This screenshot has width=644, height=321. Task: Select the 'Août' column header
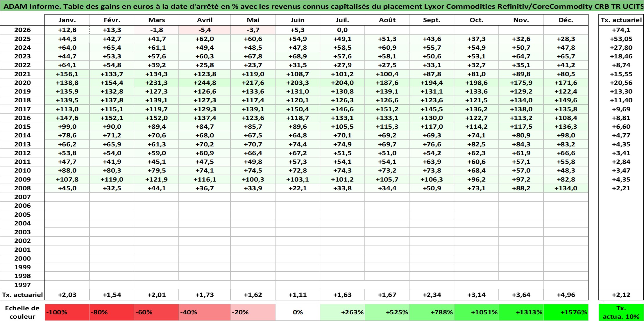click(x=387, y=20)
